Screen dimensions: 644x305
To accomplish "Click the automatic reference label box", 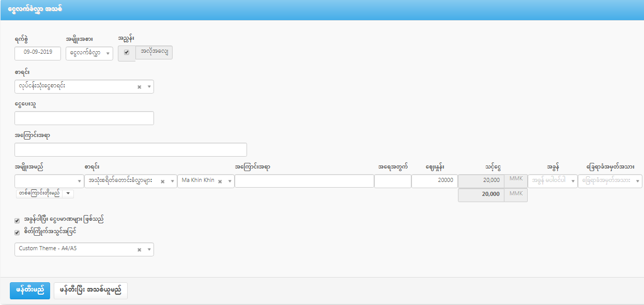I will pos(154,53).
